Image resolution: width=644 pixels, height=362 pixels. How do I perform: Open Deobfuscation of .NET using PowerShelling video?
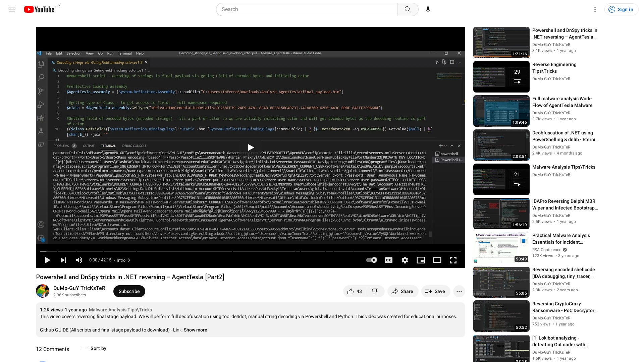565,136
